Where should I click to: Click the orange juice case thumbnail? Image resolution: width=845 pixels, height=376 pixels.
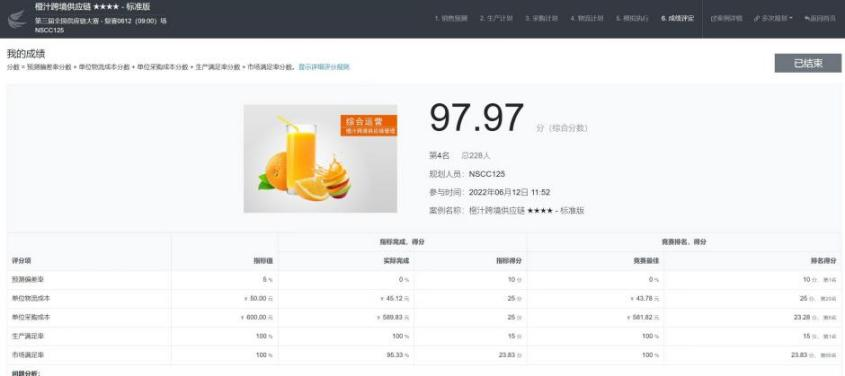[320, 158]
